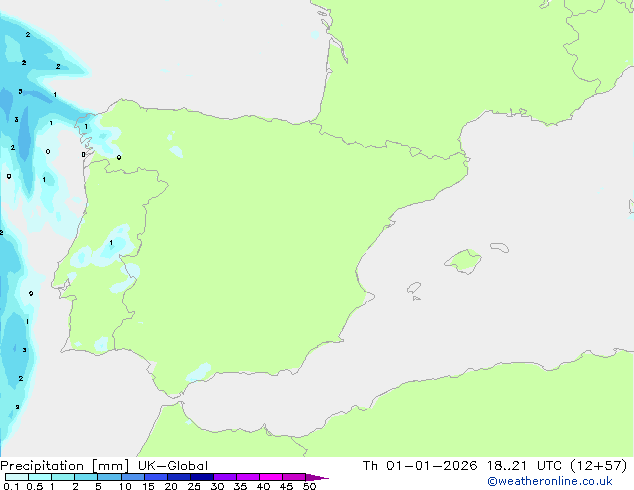Click the "0.5" legend scale value
634x490 pixels.
pyautogui.click(x=34, y=486)
